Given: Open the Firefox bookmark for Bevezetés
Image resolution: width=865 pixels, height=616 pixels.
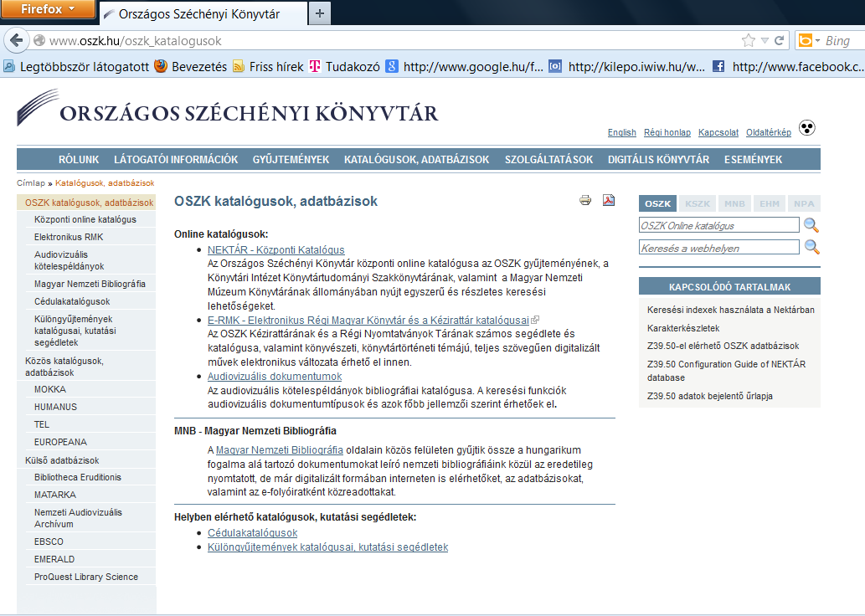Looking at the screenshot, I should 190,67.
